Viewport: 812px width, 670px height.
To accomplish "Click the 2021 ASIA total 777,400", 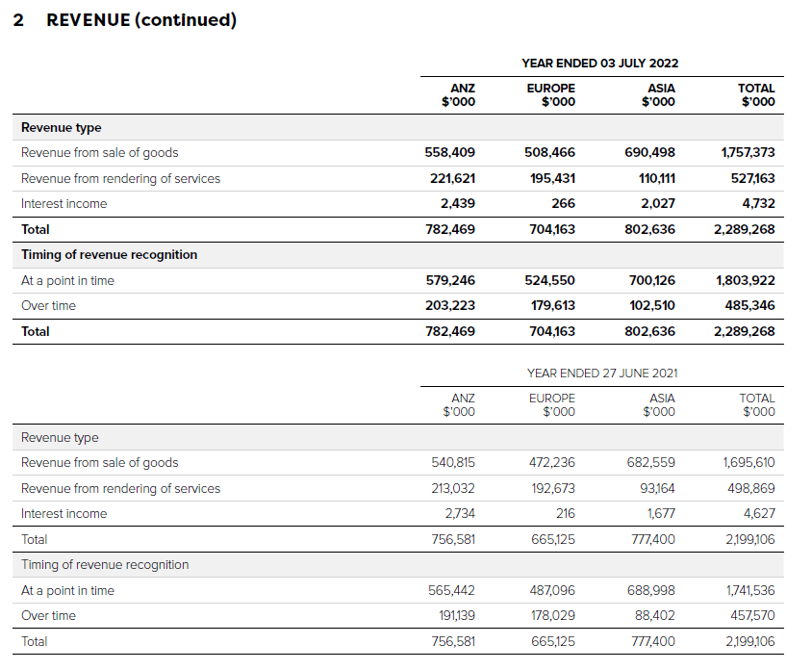I will click(655, 539).
